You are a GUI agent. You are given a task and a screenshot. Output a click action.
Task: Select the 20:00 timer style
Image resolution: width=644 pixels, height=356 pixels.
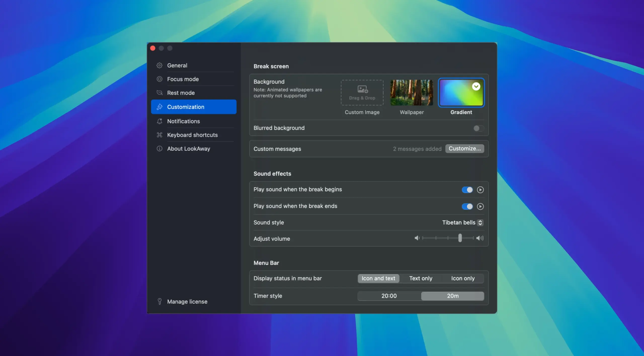389,296
